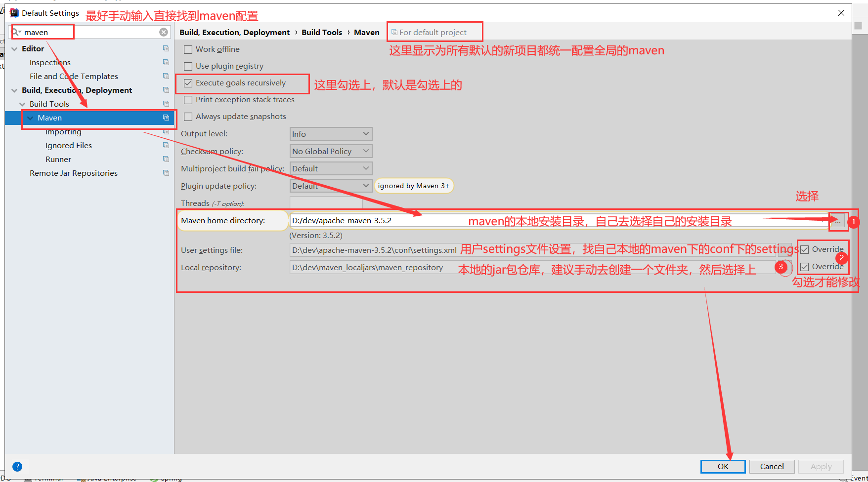Toggle Work offline checkbox

pyautogui.click(x=188, y=49)
